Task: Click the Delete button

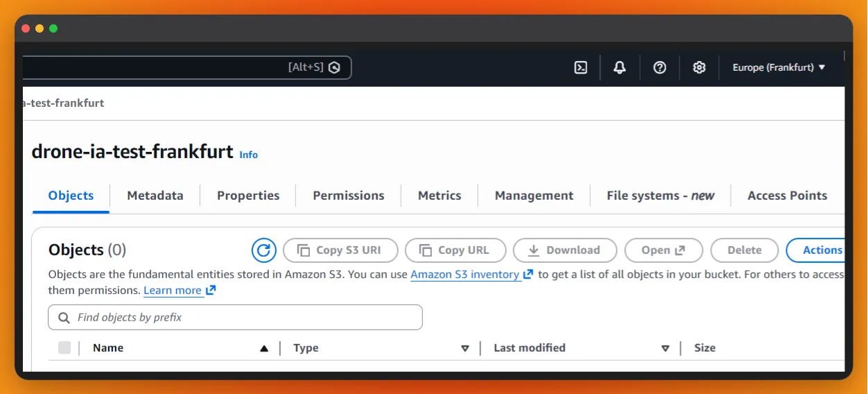Action: pos(745,250)
